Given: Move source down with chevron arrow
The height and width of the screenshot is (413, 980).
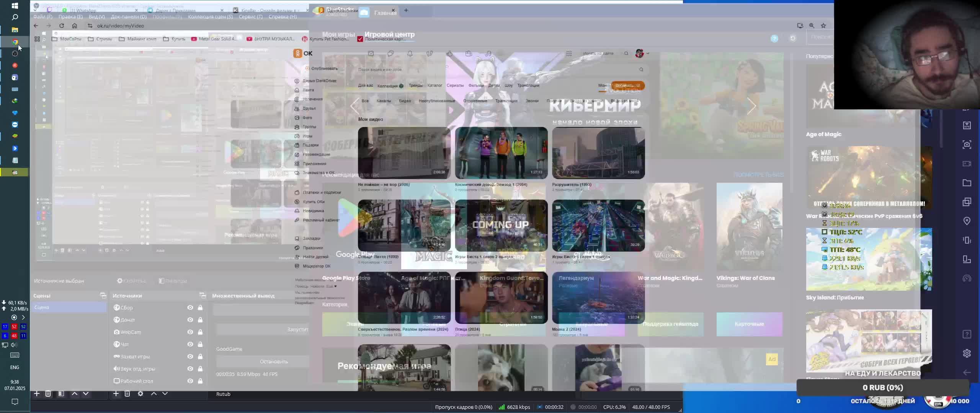Looking at the screenshot, I should tap(165, 393).
